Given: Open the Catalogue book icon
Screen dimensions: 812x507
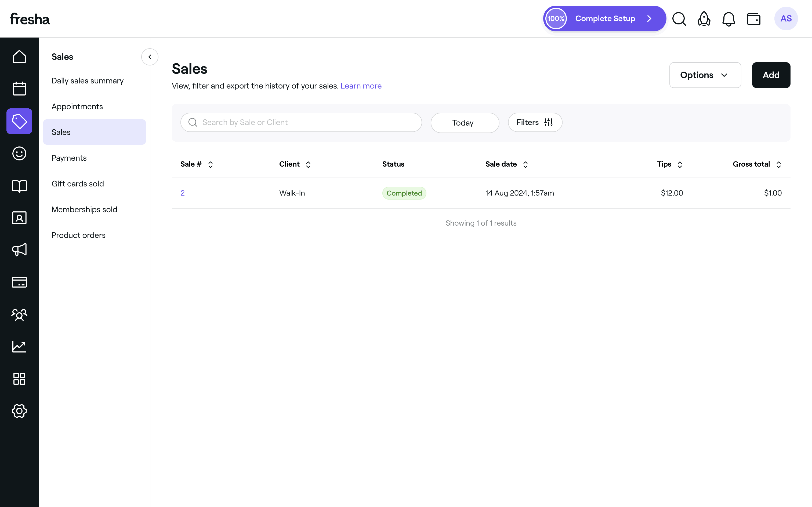Looking at the screenshot, I should click(19, 186).
